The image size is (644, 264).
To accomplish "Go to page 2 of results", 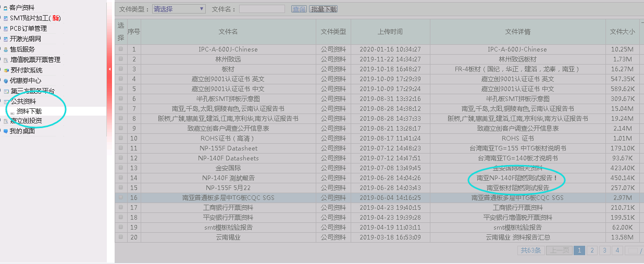I will [591, 250].
